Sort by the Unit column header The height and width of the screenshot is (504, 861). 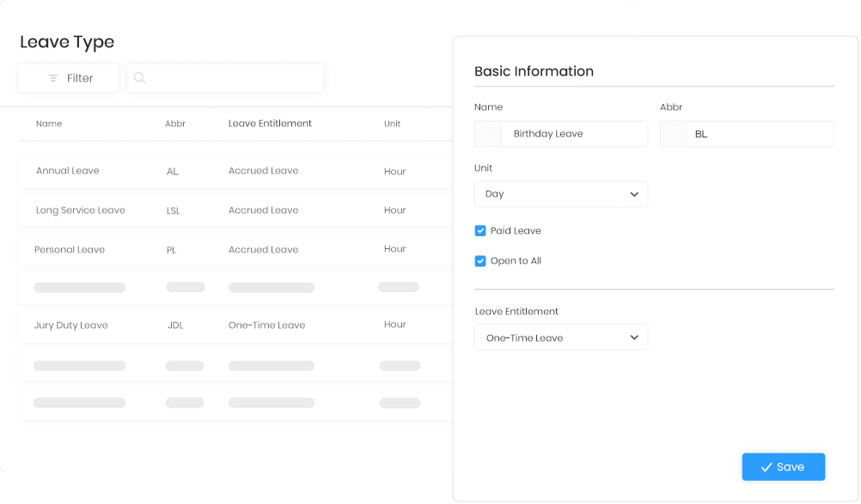point(392,124)
